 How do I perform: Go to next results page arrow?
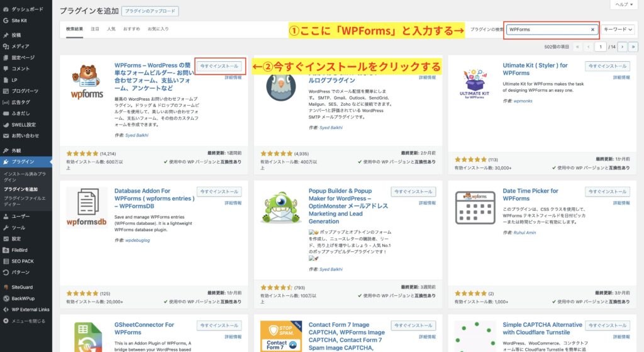point(621,47)
